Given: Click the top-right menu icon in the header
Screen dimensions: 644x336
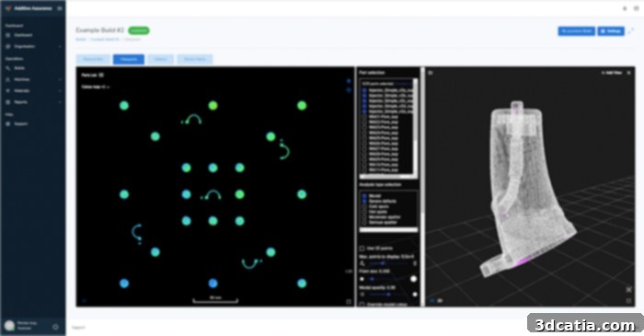Looking at the screenshot, I should (637, 8).
